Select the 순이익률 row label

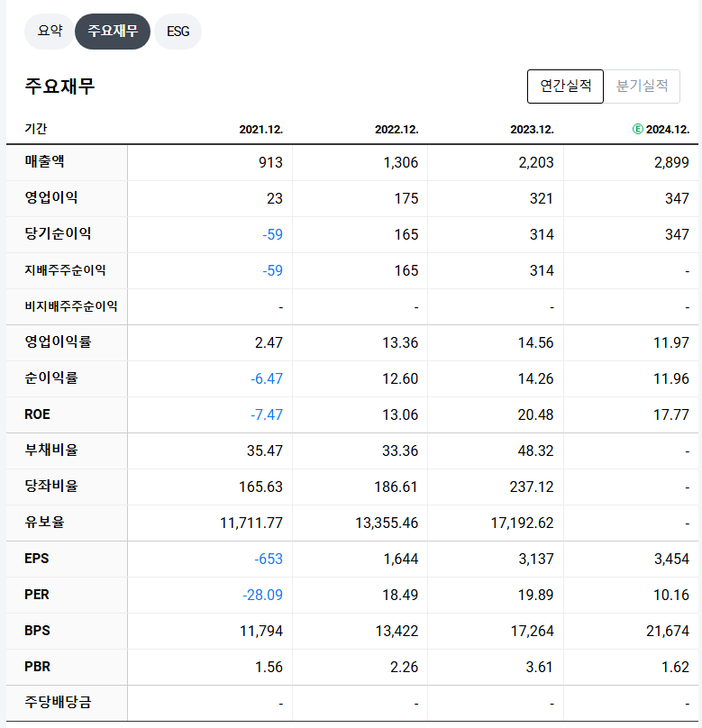click(x=51, y=378)
